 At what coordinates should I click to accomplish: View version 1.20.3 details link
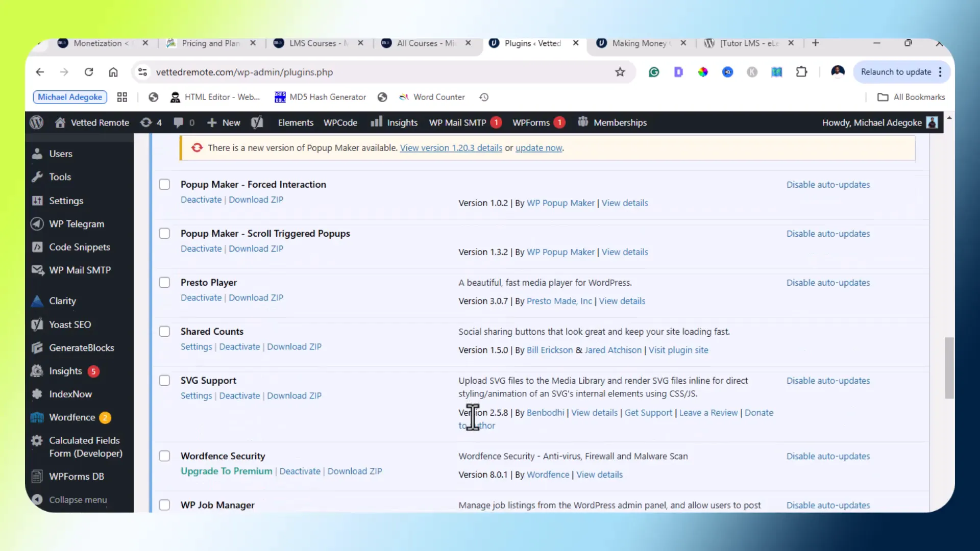[x=451, y=148]
